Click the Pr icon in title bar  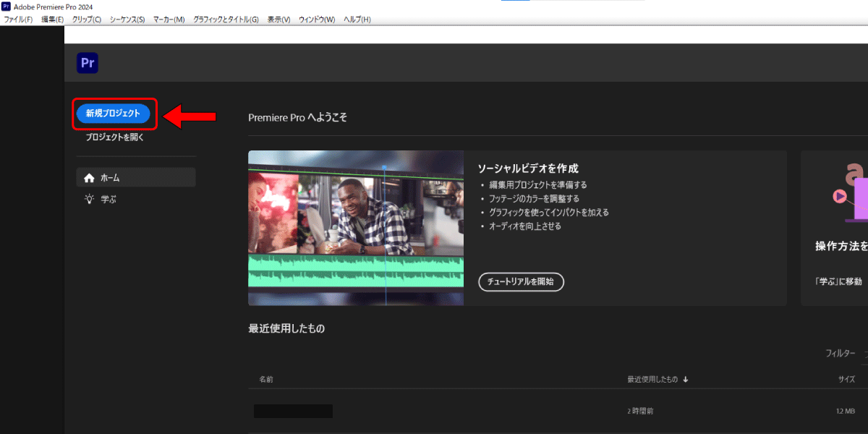click(6, 6)
